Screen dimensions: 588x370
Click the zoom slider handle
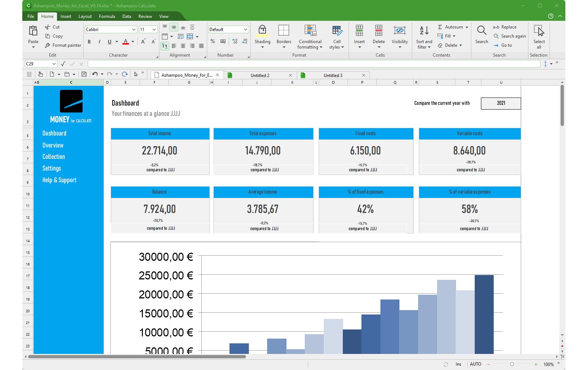[512, 364]
